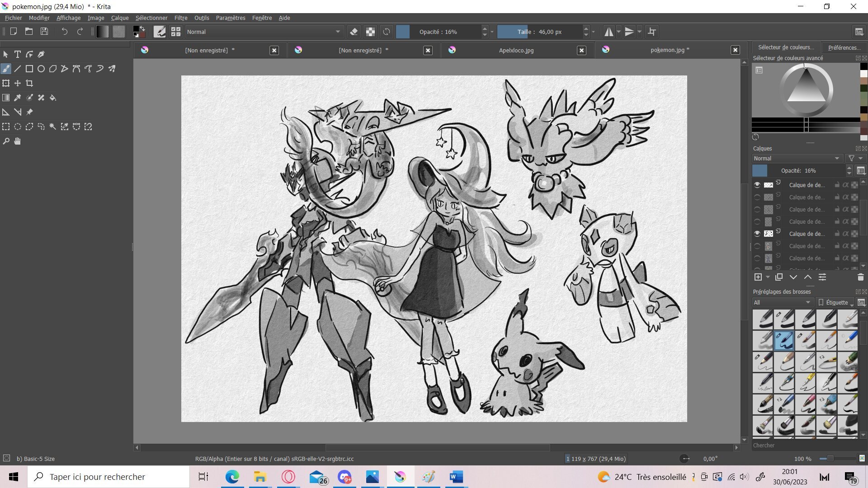Expand the brush size options arrow
Viewport: 868px width, 488px height.
tap(593, 32)
